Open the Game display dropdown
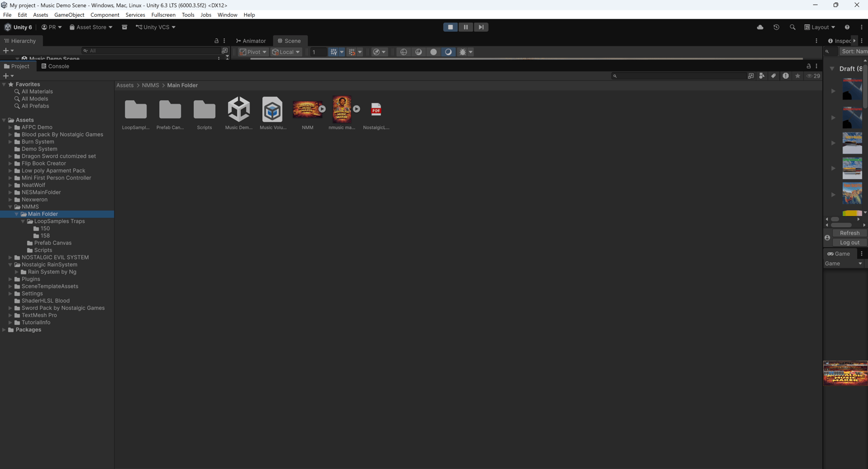Image resolution: width=868 pixels, height=469 pixels. pos(844,263)
